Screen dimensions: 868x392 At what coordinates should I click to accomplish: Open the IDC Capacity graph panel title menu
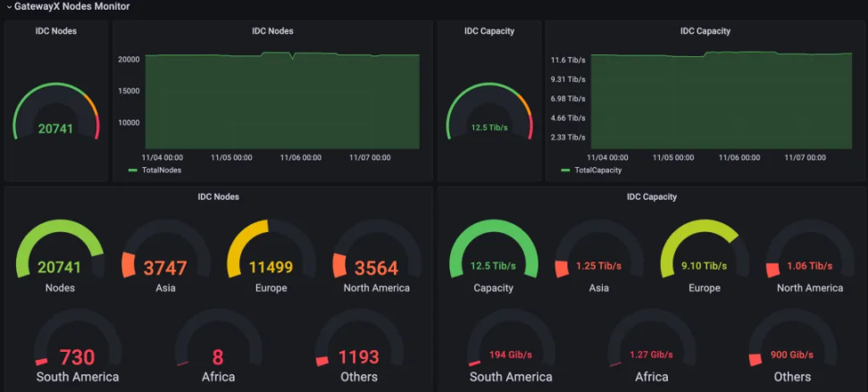point(705,31)
